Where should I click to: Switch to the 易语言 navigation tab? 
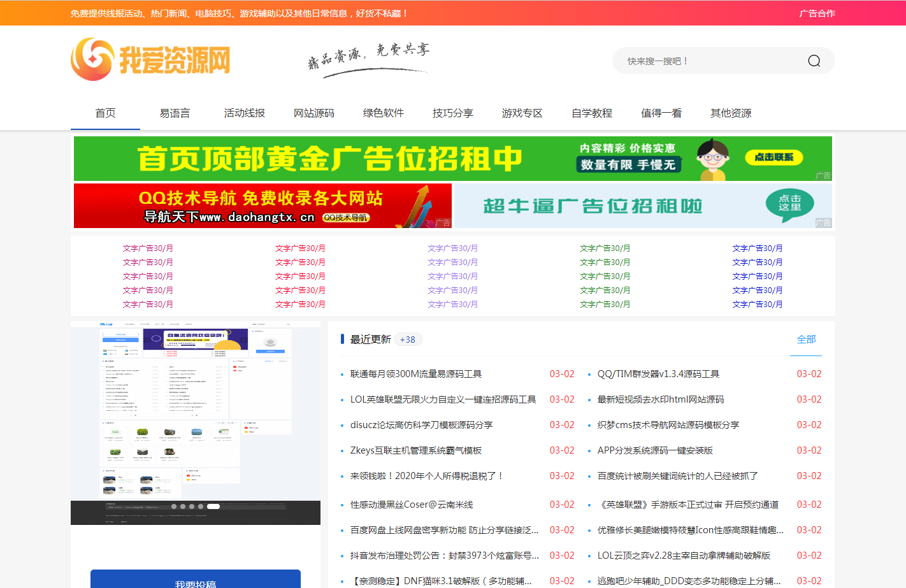pyautogui.click(x=175, y=113)
